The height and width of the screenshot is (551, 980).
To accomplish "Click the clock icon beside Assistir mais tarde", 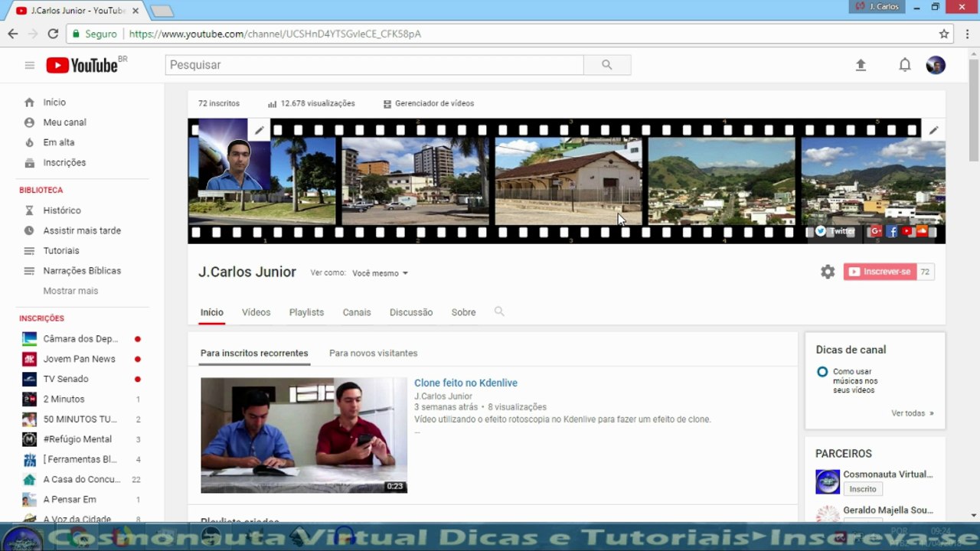I will pyautogui.click(x=29, y=230).
